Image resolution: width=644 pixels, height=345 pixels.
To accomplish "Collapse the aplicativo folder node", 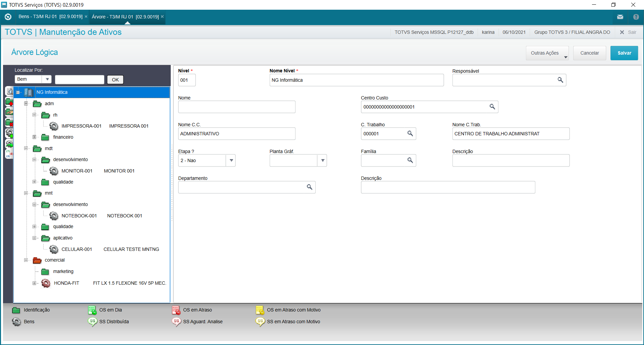I will (x=34, y=238).
